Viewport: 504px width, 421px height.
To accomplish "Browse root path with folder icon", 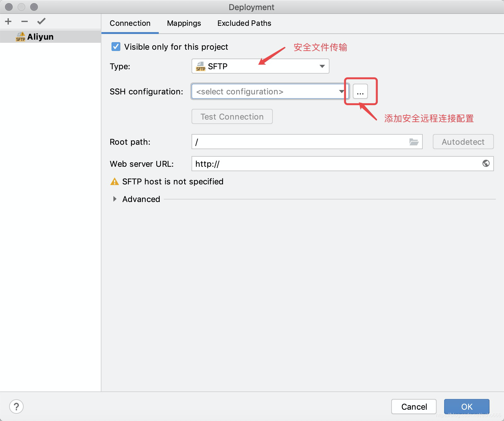I will tap(414, 142).
